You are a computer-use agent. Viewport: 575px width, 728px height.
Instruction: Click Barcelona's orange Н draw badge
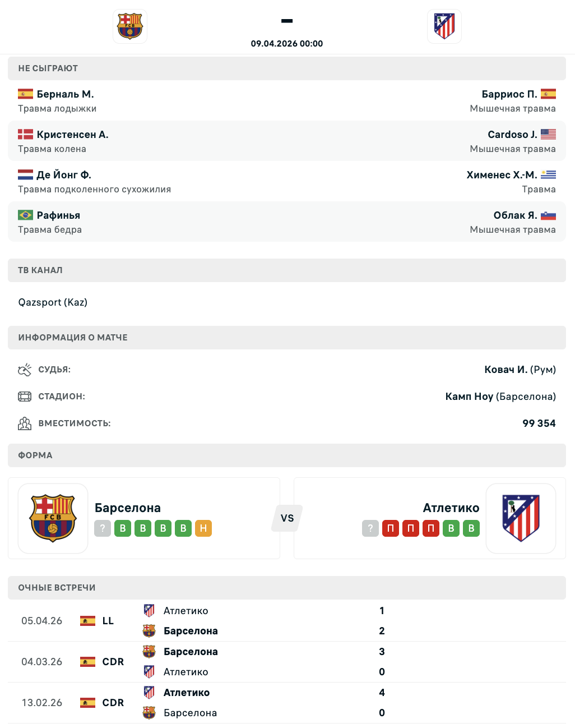point(203,528)
